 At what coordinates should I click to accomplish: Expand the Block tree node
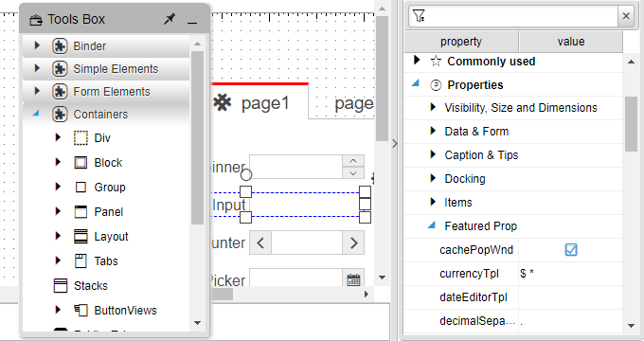(x=58, y=162)
